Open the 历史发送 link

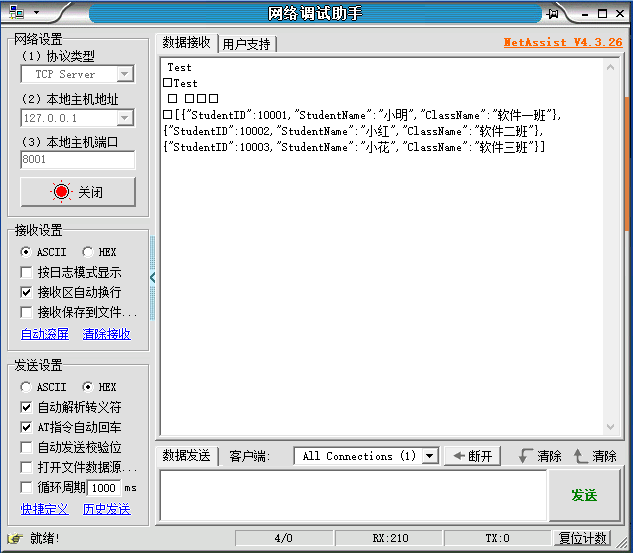(x=107, y=509)
